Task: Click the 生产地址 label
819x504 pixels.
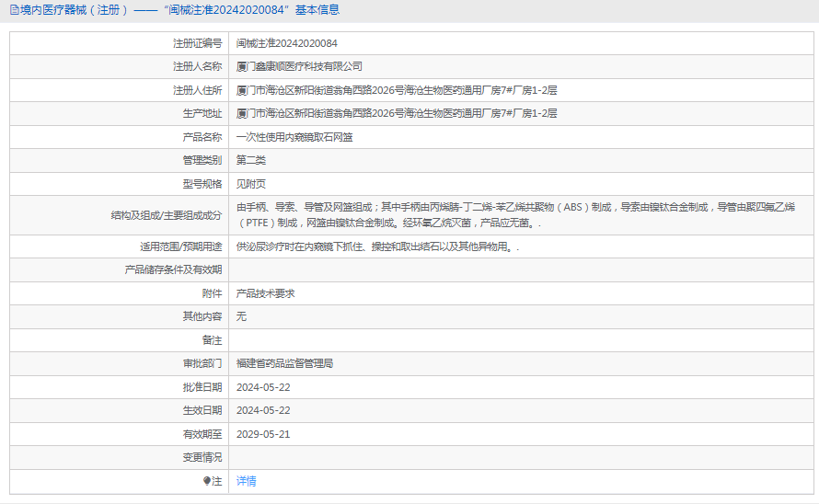Action: click(202, 113)
